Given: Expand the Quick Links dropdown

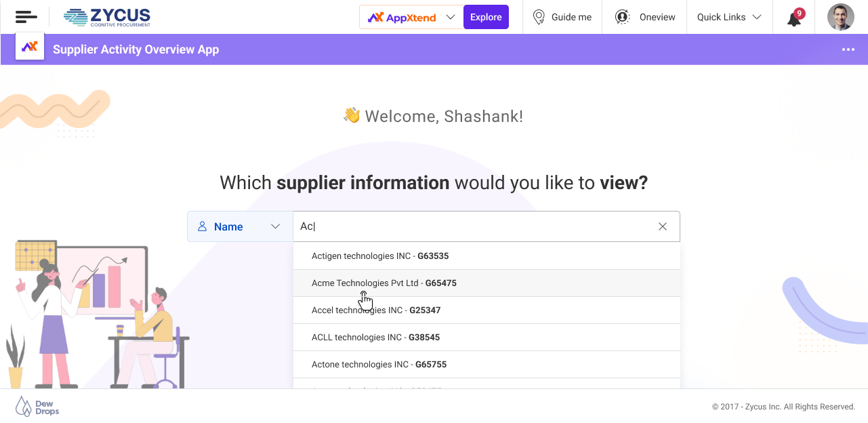Looking at the screenshot, I should [x=729, y=17].
